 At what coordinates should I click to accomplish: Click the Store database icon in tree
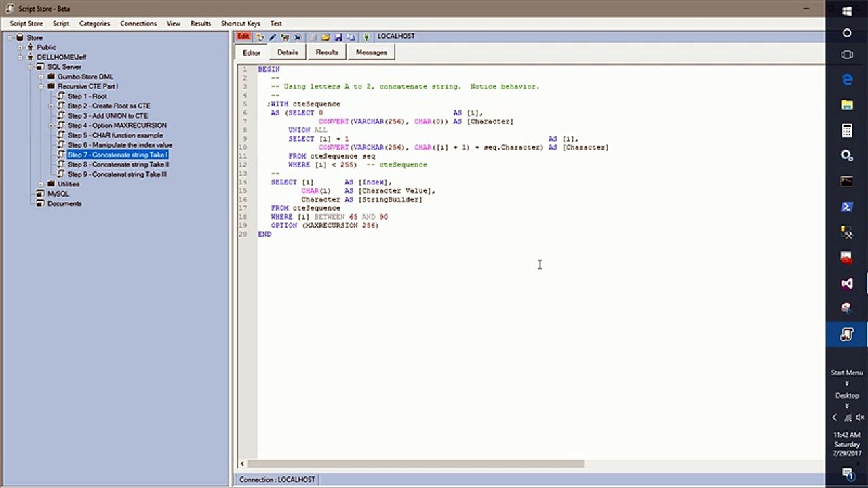(20, 38)
